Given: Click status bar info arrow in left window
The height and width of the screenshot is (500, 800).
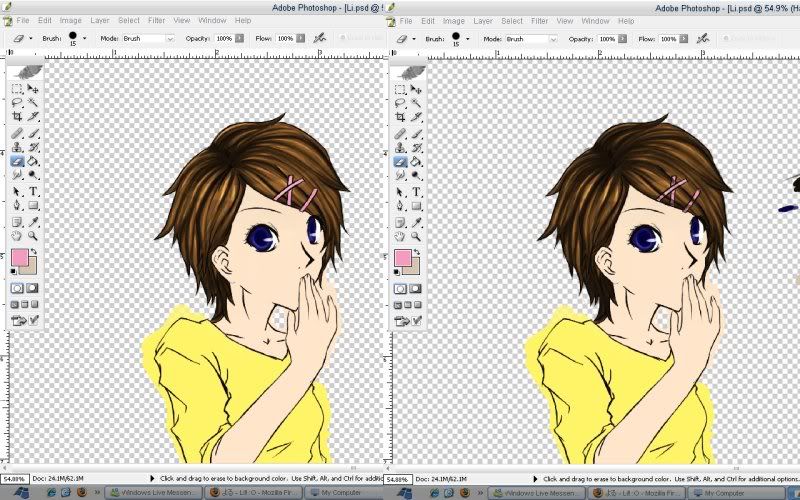Looking at the screenshot, I should tap(152, 479).
